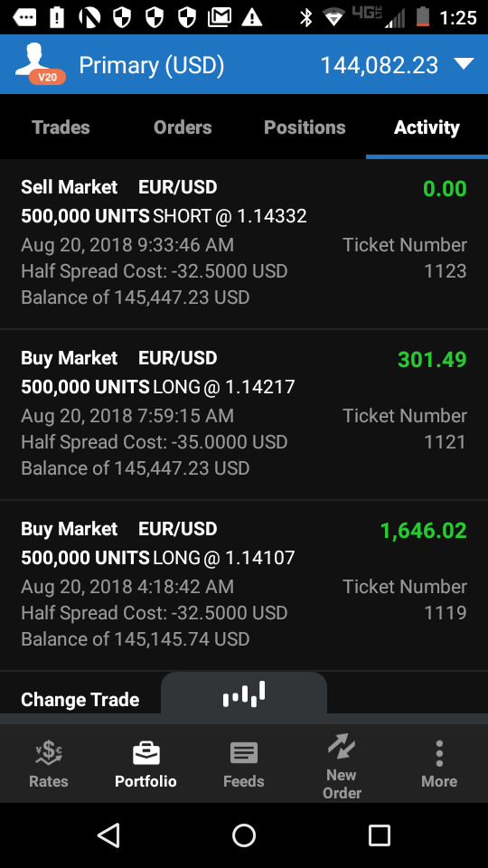The width and height of the screenshot is (488, 868).
Task: Switch to the Trades tab
Action: (61, 127)
